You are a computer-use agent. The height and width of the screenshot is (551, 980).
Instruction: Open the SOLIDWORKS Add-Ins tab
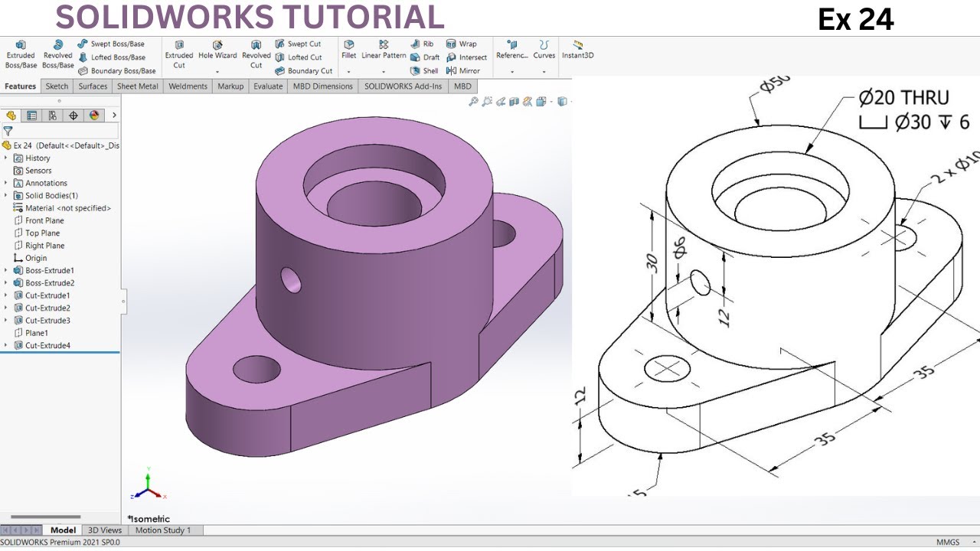pyautogui.click(x=403, y=86)
